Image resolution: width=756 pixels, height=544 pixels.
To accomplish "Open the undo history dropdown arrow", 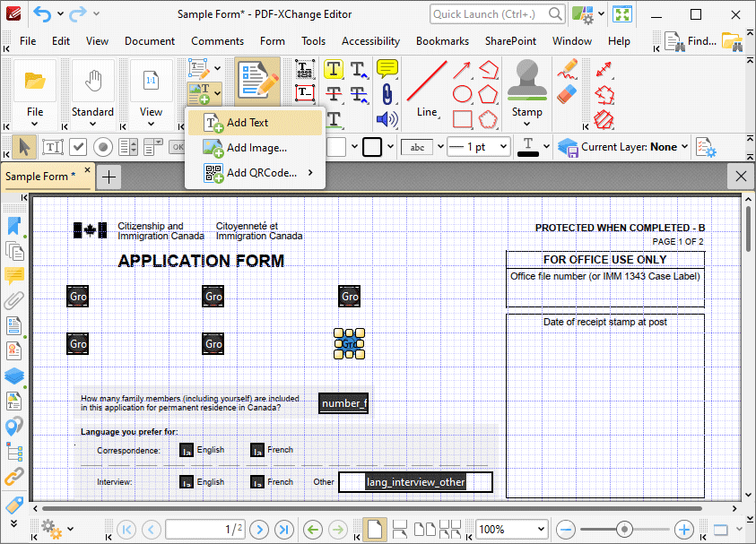I will click(60, 14).
